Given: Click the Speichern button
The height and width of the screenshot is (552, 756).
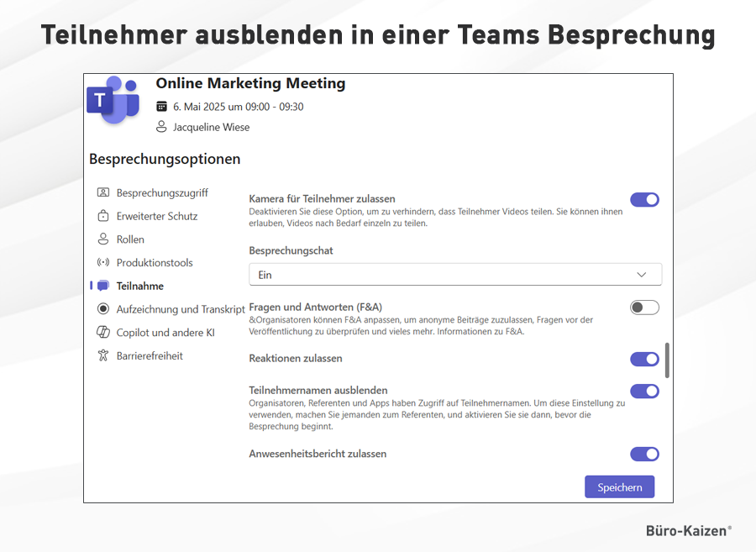Looking at the screenshot, I should pyautogui.click(x=620, y=487).
